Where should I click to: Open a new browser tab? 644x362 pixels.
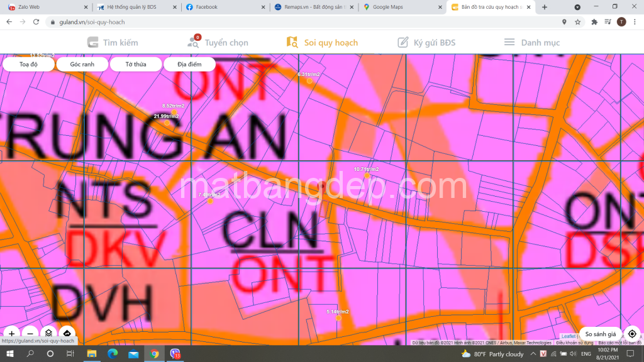pyautogui.click(x=545, y=7)
